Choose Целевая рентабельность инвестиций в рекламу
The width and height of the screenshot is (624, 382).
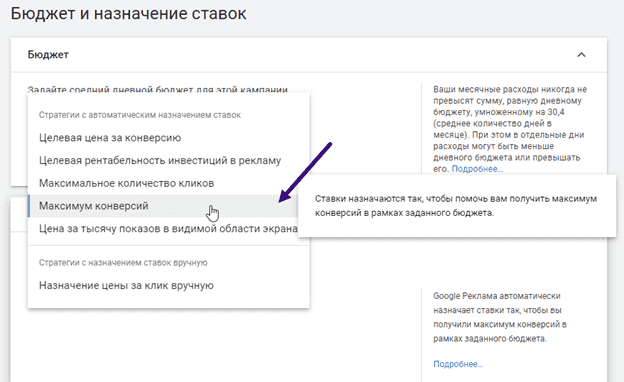pos(168,160)
